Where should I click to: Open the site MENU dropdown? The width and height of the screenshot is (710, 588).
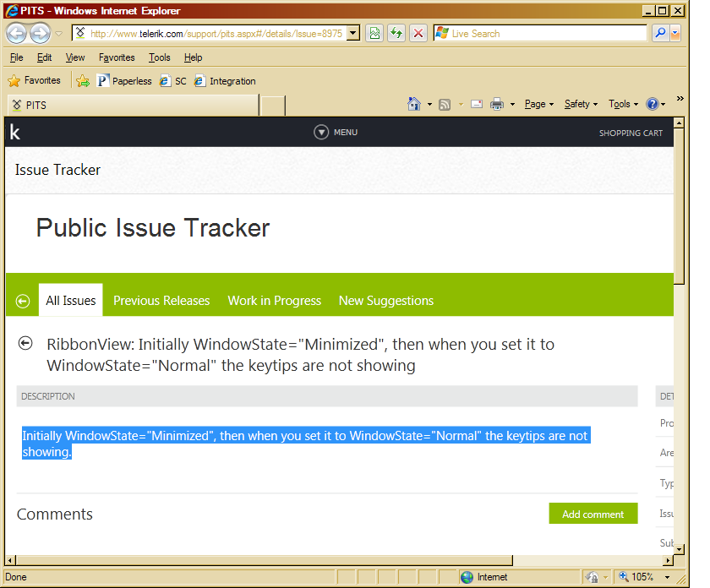click(x=336, y=132)
